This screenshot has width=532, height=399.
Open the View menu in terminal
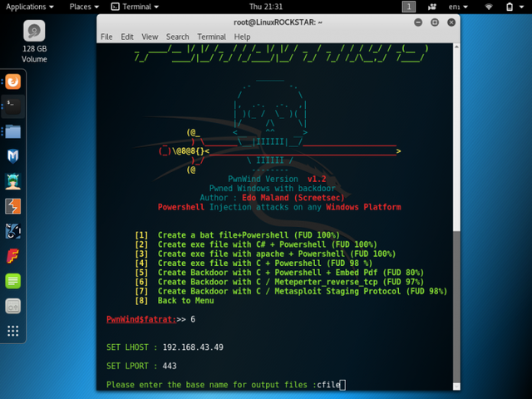click(150, 37)
